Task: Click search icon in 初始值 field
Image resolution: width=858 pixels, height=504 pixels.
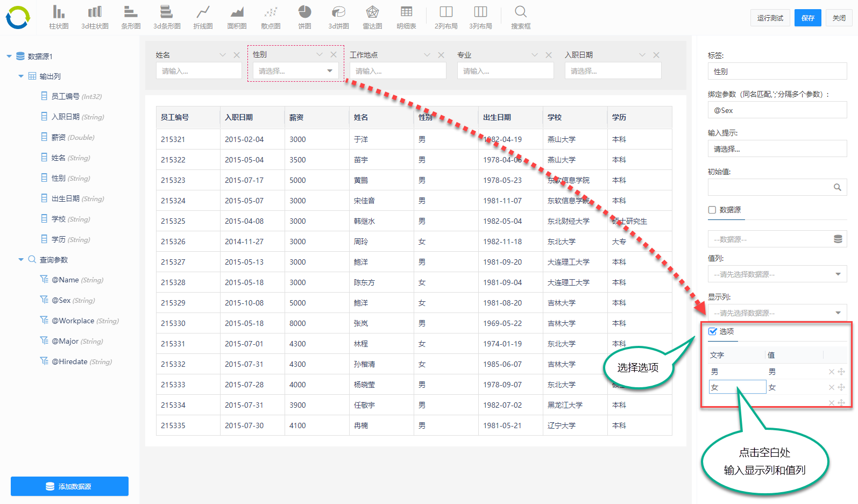Action: 838,187
